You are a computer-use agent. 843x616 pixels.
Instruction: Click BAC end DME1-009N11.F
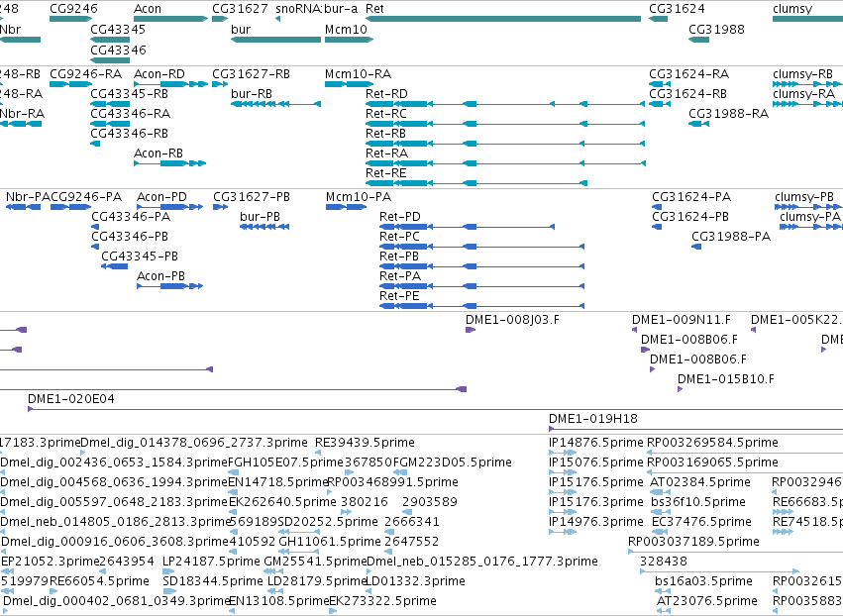[x=682, y=320]
